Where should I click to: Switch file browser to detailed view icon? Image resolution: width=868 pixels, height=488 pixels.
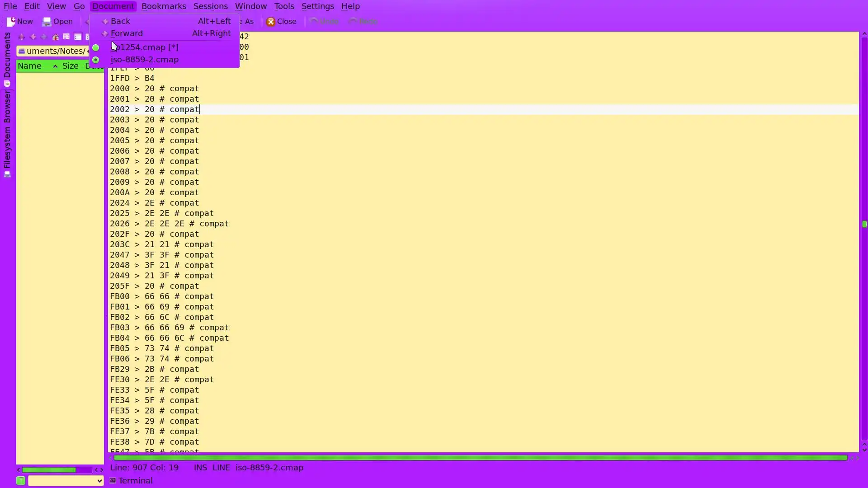point(77,37)
